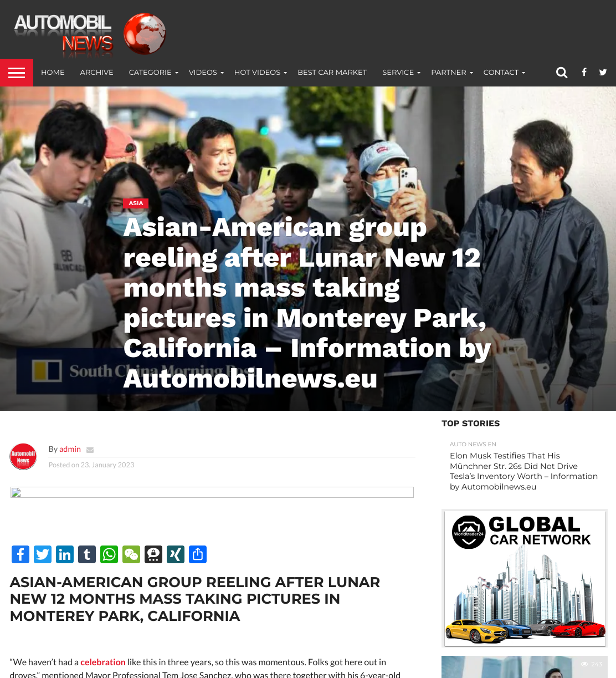
Task: Open the admin author link
Action: pos(70,449)
